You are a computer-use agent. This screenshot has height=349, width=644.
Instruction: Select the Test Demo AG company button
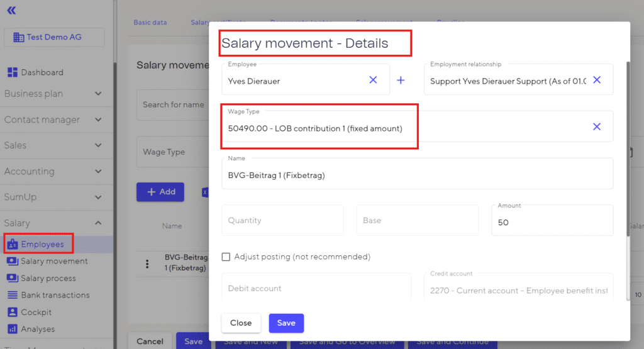click(x=54, y=37)
